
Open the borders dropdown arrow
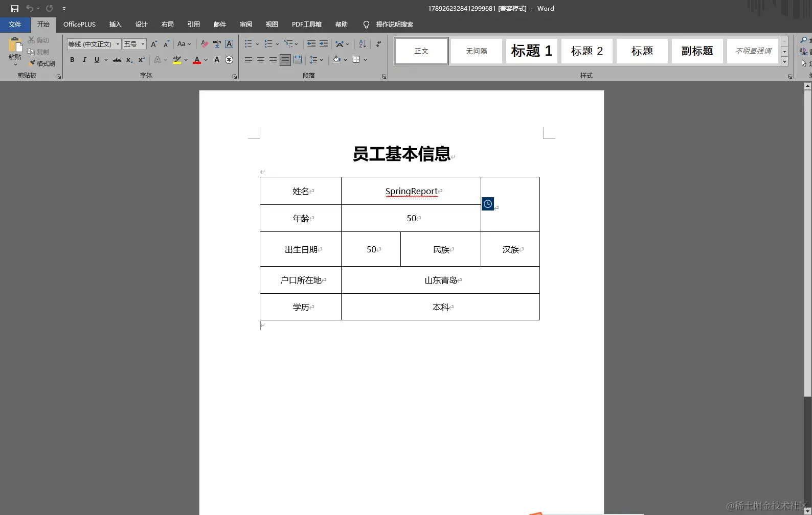(x=365, y=60)
